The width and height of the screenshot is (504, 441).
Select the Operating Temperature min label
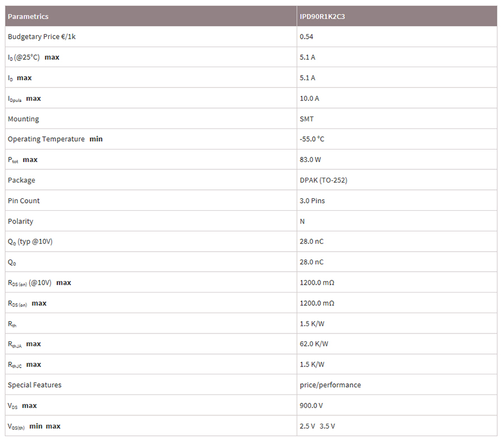pyautogui.click(x=55, y=139)
